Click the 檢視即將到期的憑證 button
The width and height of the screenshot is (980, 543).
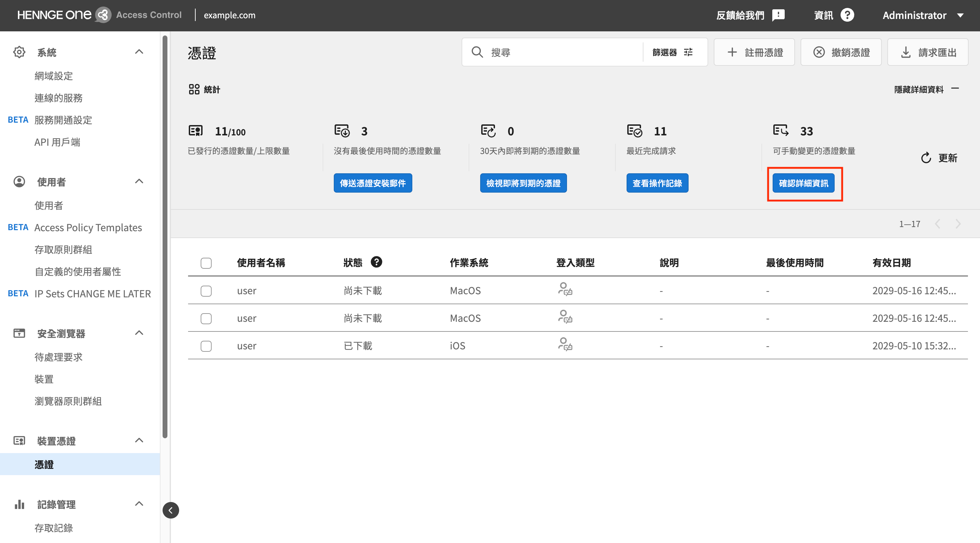click(x=523, y=183)
